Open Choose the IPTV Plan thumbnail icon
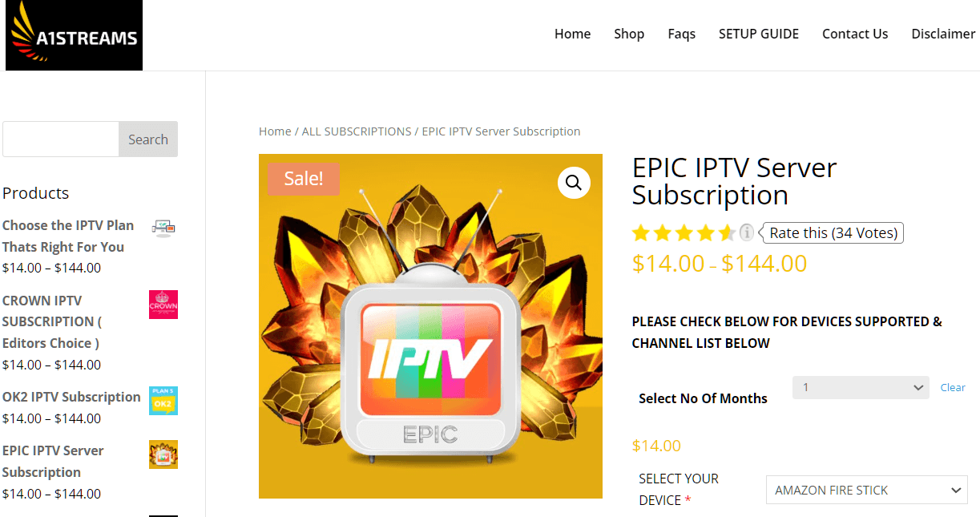 point(163,228)
